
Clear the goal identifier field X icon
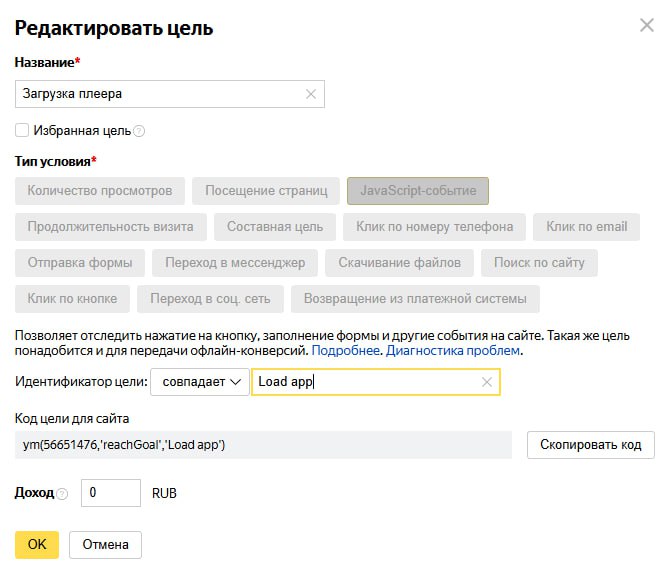487,382
